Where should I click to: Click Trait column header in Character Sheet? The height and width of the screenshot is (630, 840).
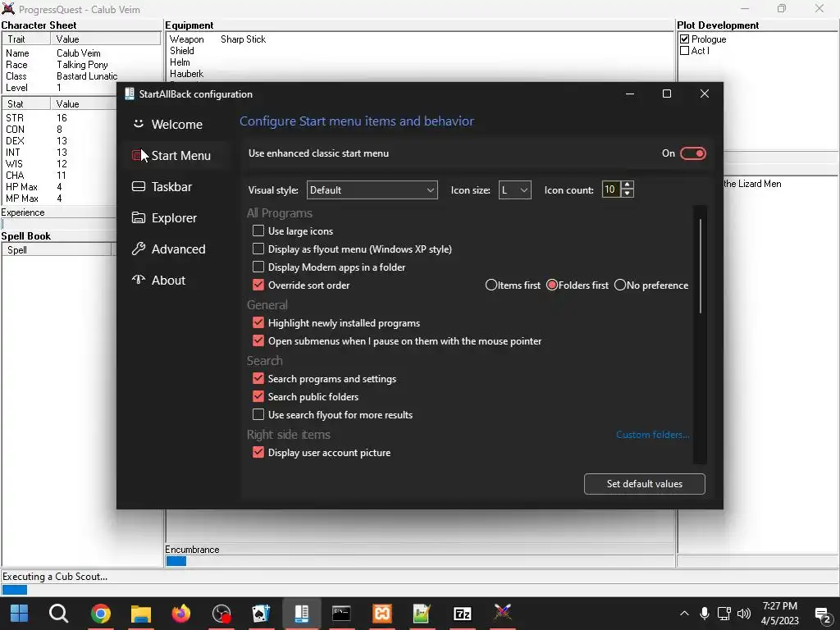26,39
